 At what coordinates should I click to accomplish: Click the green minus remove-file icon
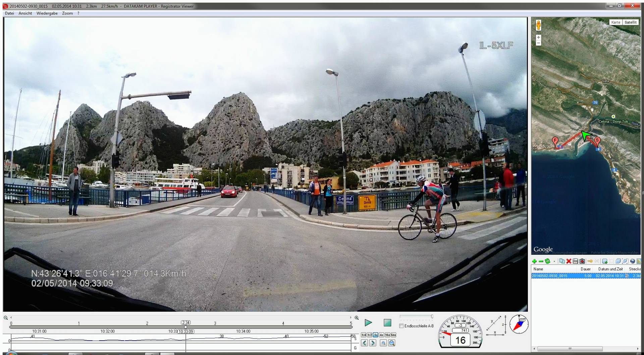tap(541, 261)
